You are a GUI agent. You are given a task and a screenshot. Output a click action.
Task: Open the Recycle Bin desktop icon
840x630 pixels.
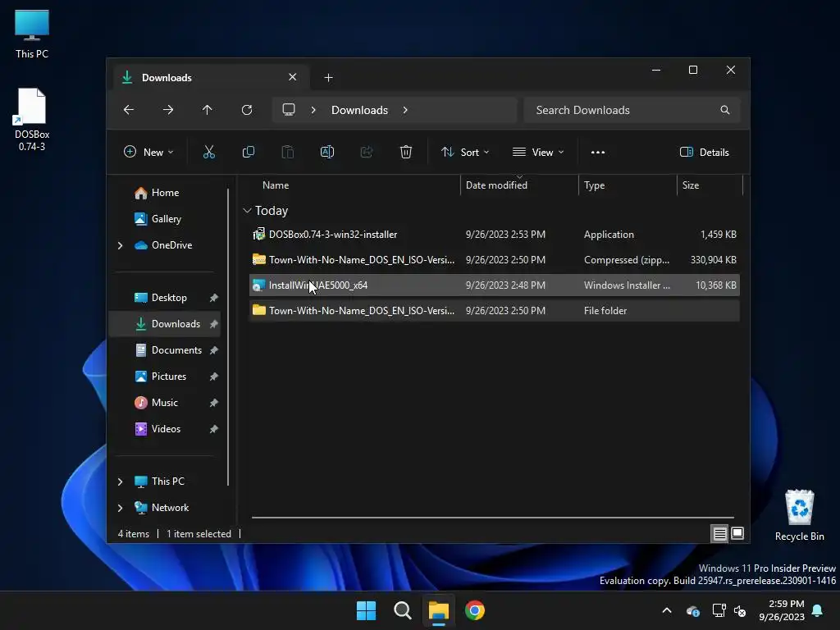point(799,515)
